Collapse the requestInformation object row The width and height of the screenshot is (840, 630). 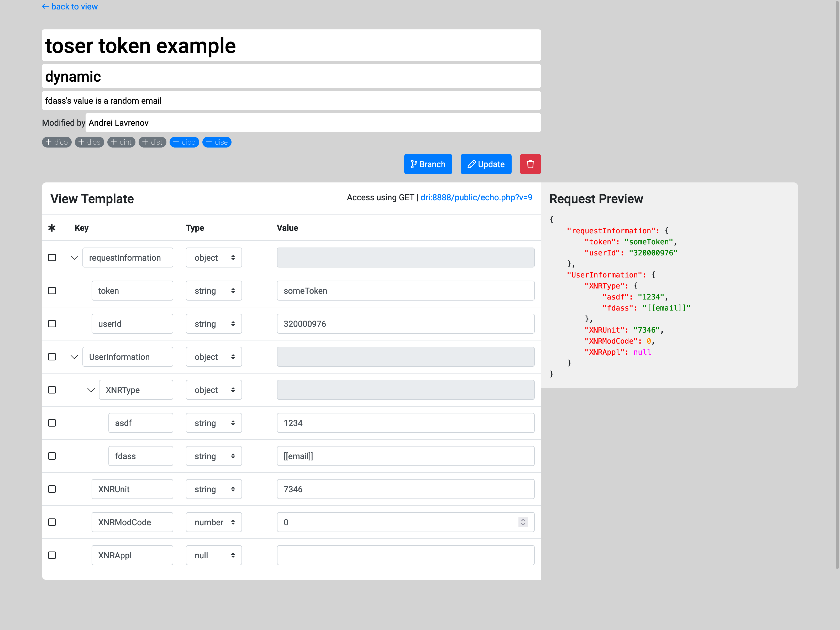(75, 258)
